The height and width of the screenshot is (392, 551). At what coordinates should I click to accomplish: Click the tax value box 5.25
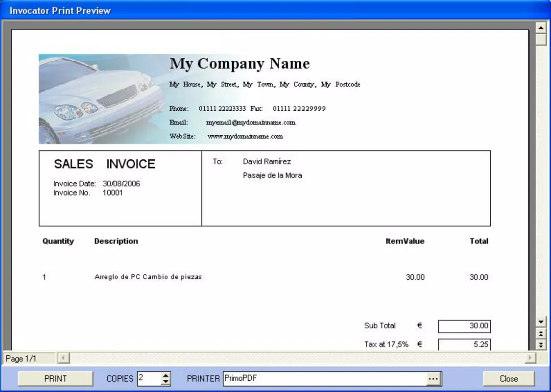coord(464,344)
